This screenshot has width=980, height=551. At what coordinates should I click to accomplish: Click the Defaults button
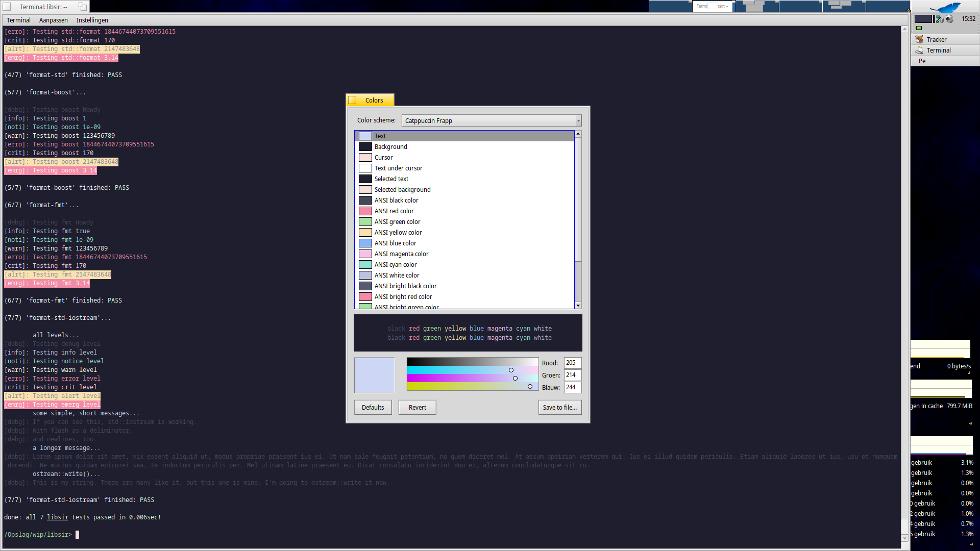click(373, 407)
